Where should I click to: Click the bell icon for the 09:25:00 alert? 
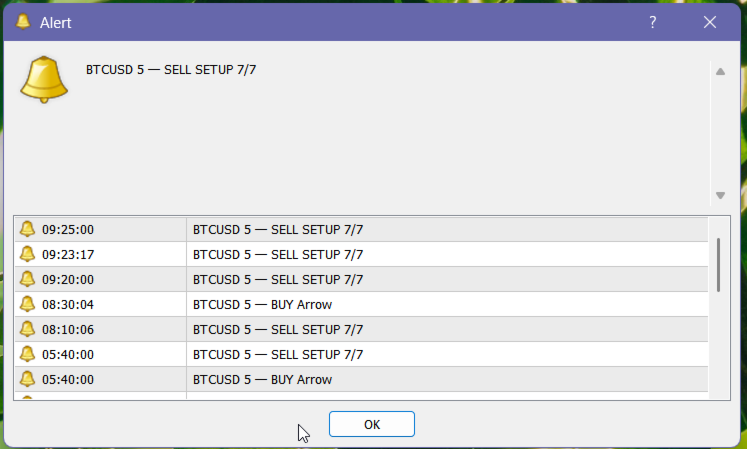click(27, 229)
